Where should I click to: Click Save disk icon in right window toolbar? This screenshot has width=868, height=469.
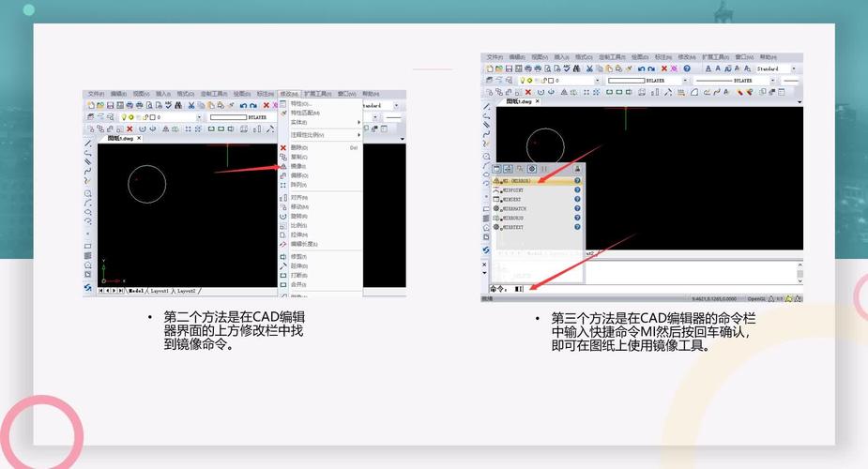509,68
